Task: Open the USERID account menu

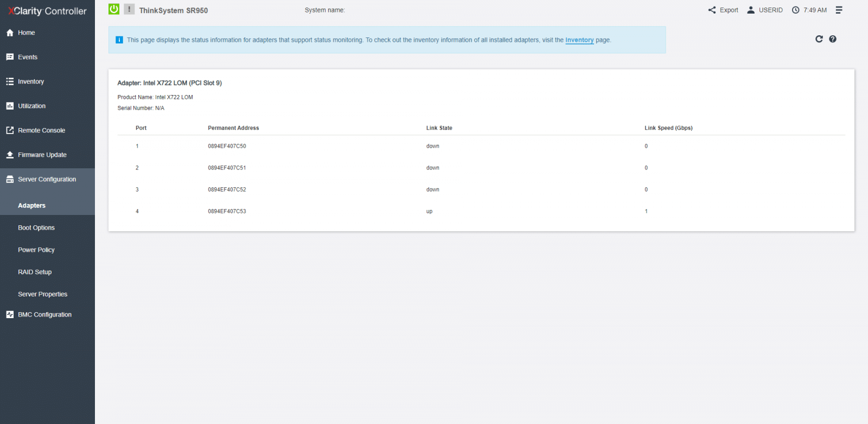Action: tap(770, 10)
